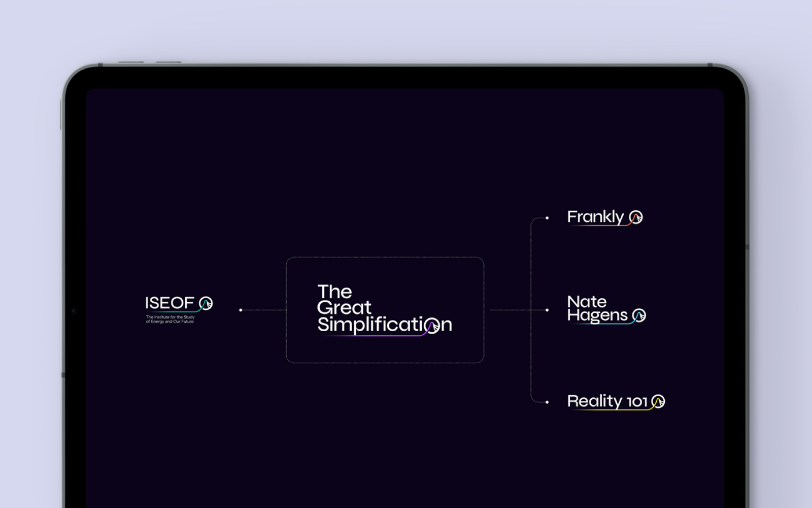Click the ISEOF logo text
The image size is (812, 508).
tap(170, 303)
